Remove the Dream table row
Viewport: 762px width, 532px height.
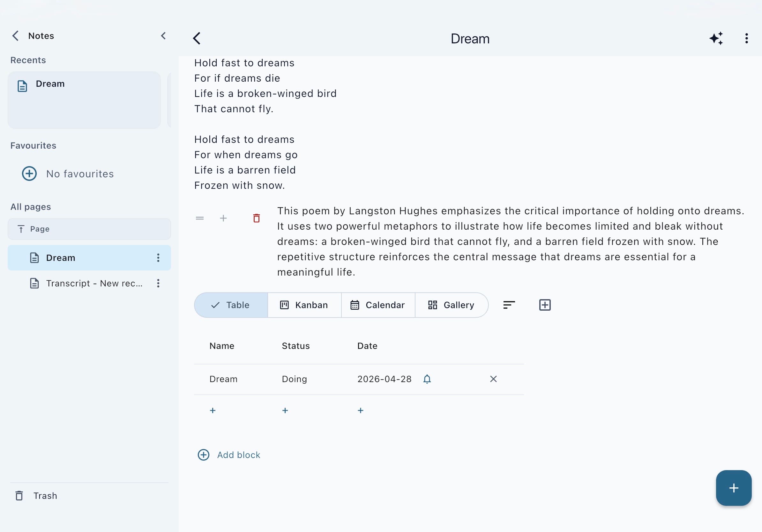pyautogui.click(x=494, y=379)
